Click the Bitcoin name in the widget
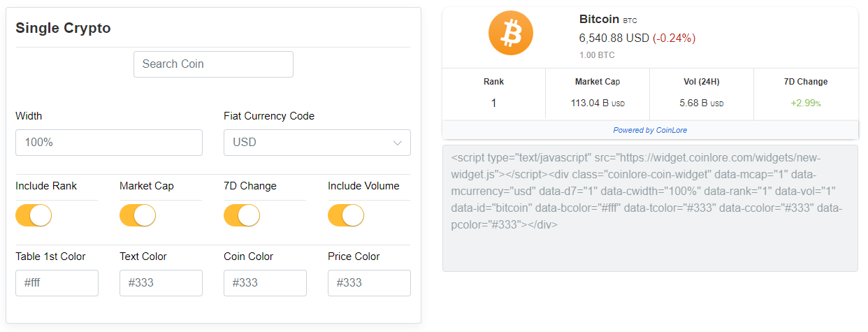Viewport: 868px width, 332px height. (599, 19)
